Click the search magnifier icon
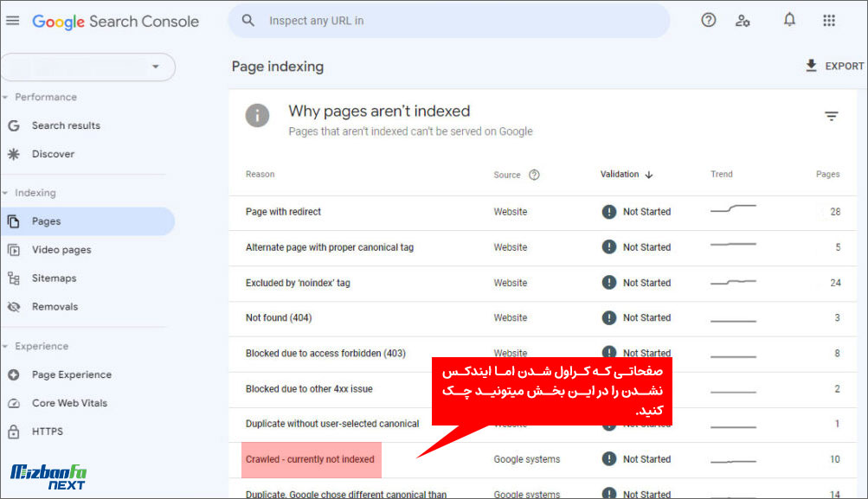868x499 pixels. click(x=248, y=21)
